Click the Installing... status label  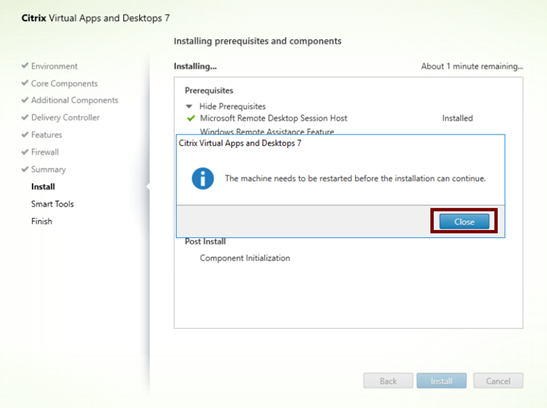(195, 66)
